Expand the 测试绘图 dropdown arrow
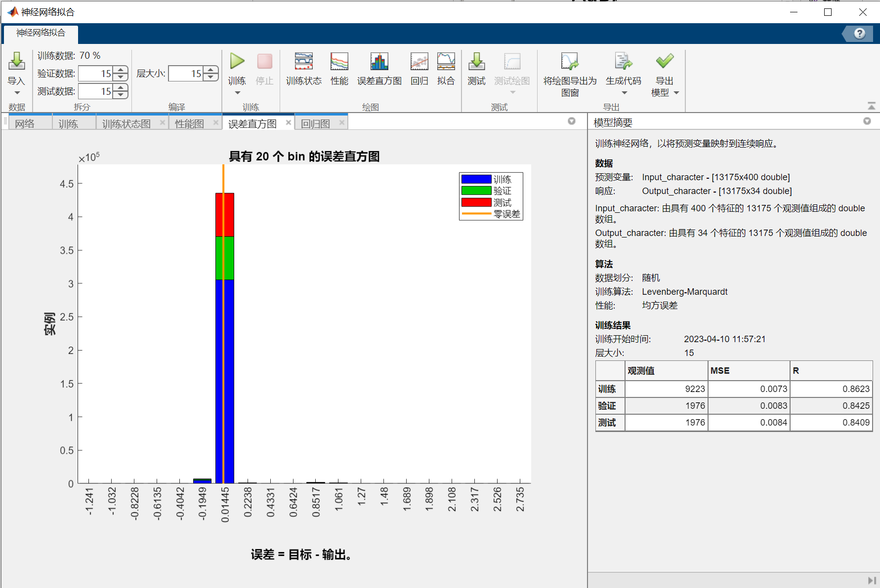This screenshot has width=880, height=588. click(512, 93)
